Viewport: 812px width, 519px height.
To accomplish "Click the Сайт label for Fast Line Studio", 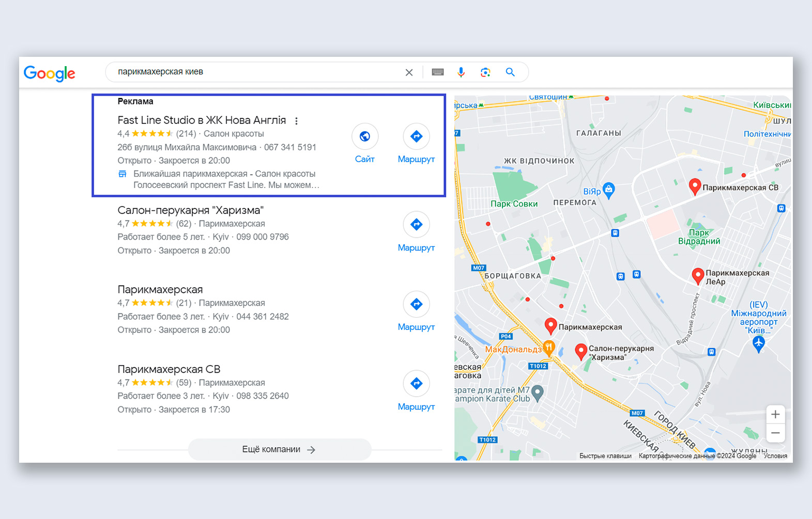I will (365, 159).
